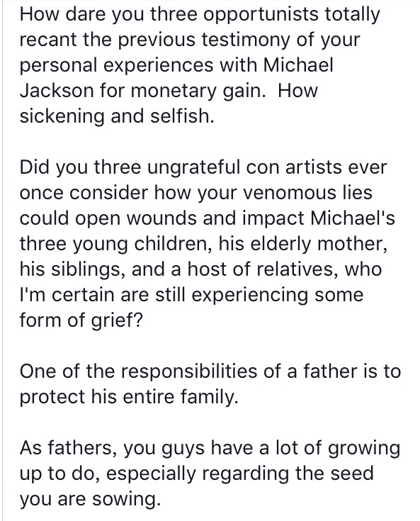Click the phrase "sickening and selfish."
Image resolution: width=420 pixels, height=521 pixels.
tap(117, 116)
